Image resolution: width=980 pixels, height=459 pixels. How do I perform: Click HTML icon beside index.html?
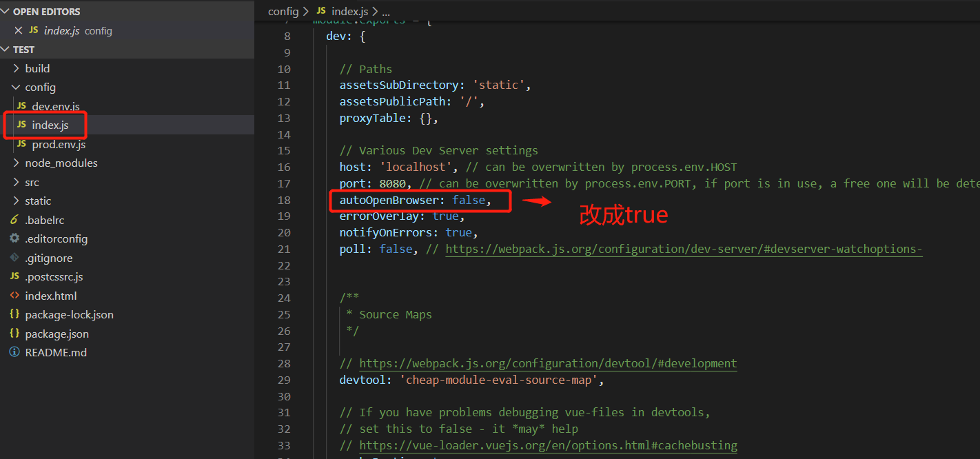(14, 296)
